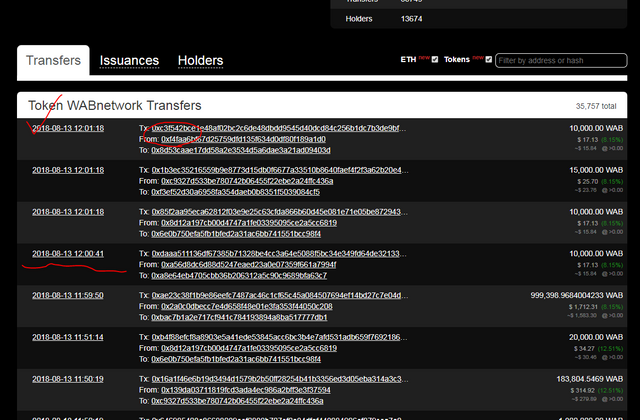Open To address 0xf3ef52d30a6958fa
Screen dimensions: 640x420
pos(236,192)
